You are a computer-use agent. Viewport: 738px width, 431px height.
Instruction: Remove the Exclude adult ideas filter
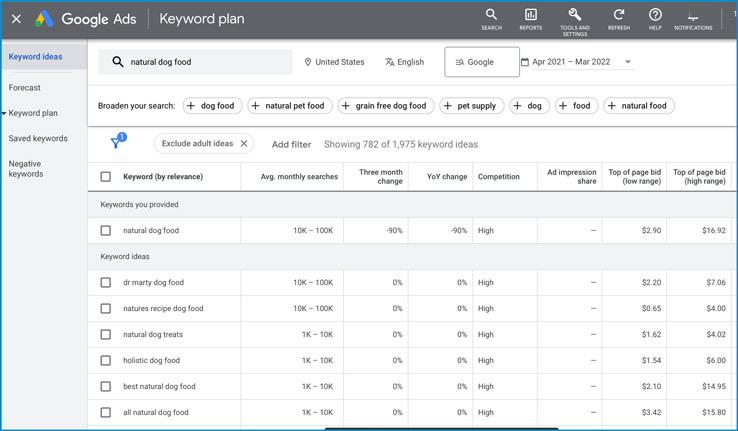(244, 144)
